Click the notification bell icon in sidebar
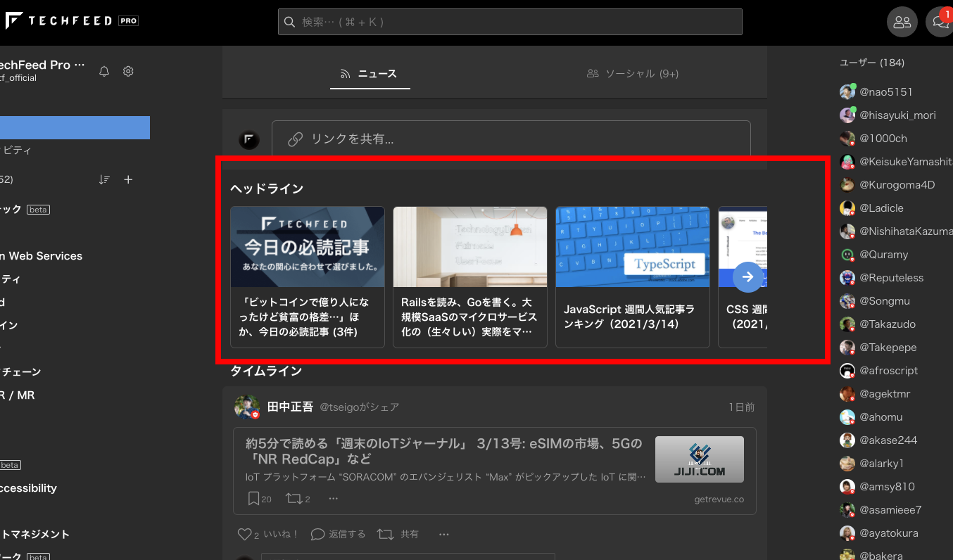This screenshot has height=560, width=953. point(104,71)
